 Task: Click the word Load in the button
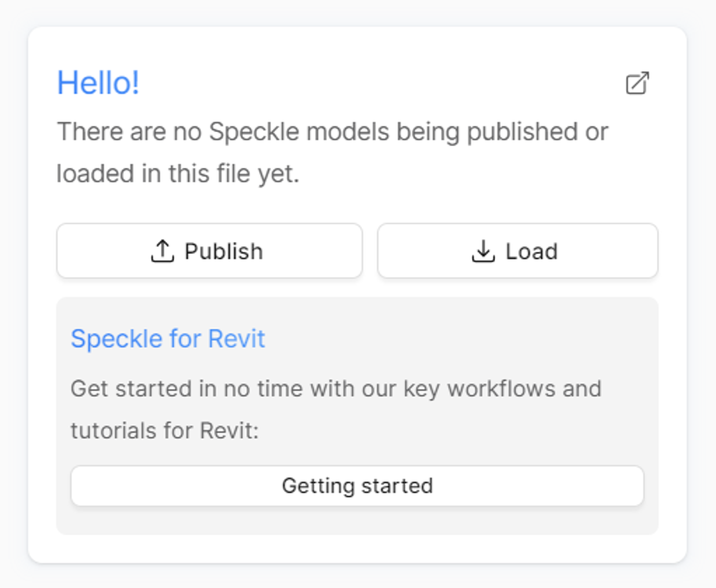[532, 251]
